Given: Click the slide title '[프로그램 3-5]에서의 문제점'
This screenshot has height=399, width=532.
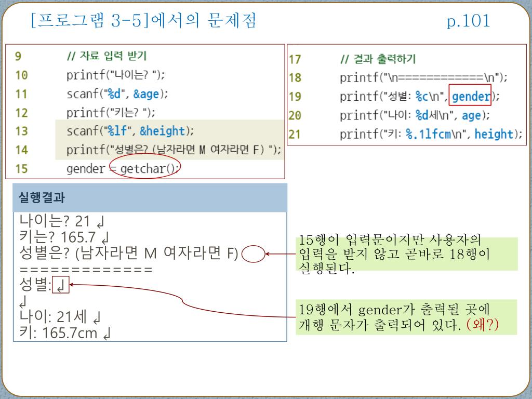Looking at the screenshot, I should 143,20.
